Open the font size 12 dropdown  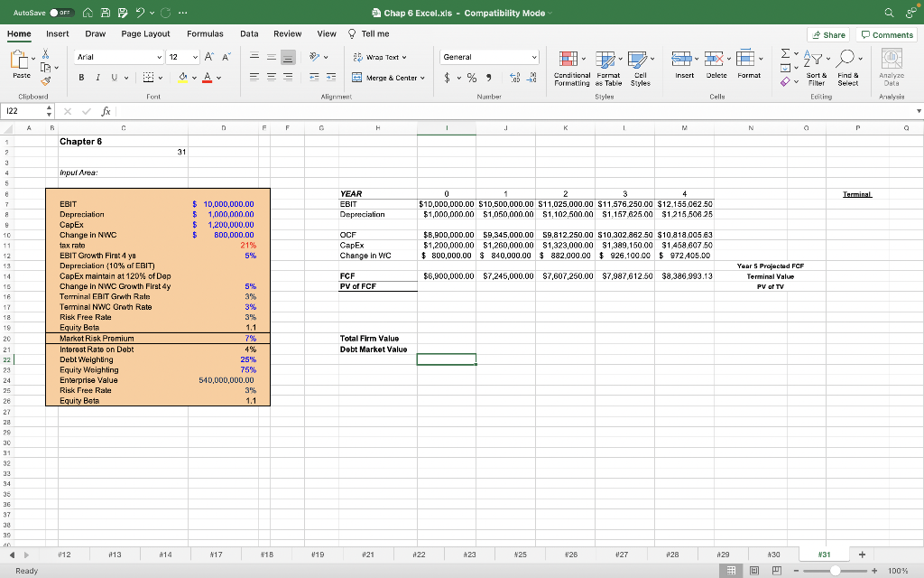coord(196,57)
